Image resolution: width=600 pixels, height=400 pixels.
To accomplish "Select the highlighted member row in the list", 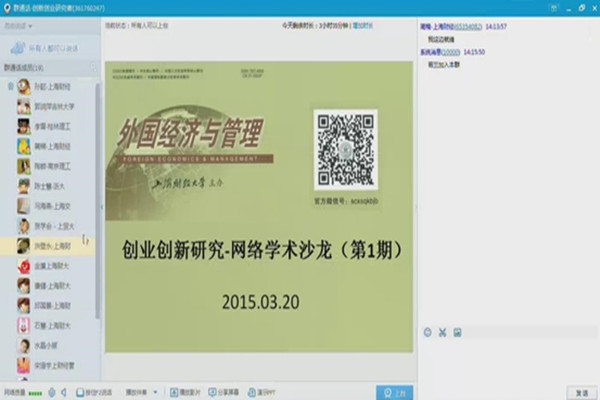I will (x=48, y=246).
